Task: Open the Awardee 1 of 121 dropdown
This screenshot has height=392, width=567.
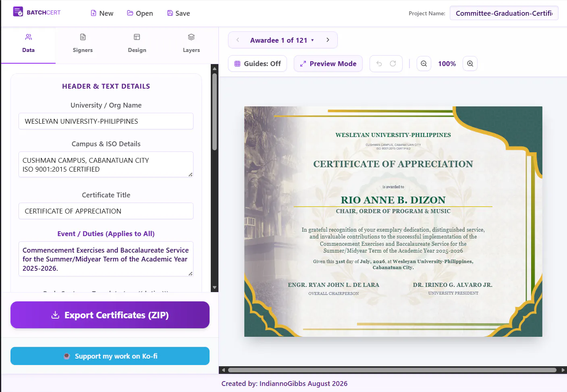Action: click(282, 40)
